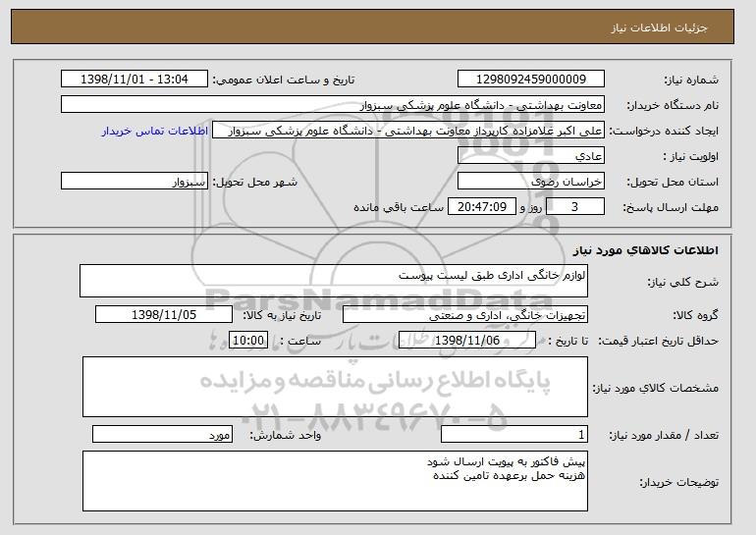
Task: Click price validity date field 1398/11/06
Action: (x=467, y=341)
